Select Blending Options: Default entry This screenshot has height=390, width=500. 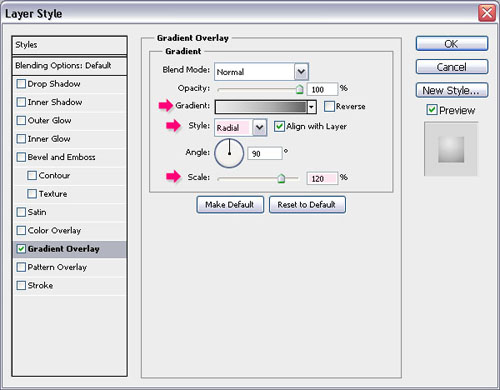[69, 66]
